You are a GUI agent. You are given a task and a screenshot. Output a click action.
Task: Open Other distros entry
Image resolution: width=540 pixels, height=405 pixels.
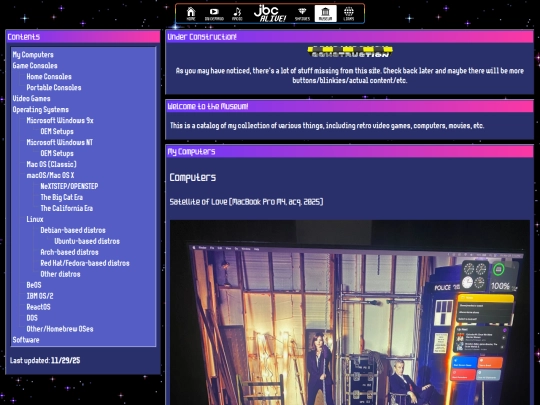click(x=60, y=274)
